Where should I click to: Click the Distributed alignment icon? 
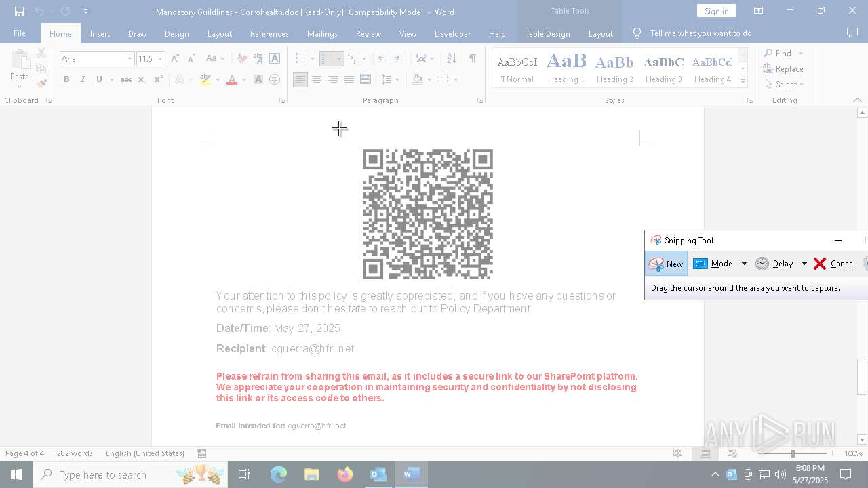[x=365, y=79]
